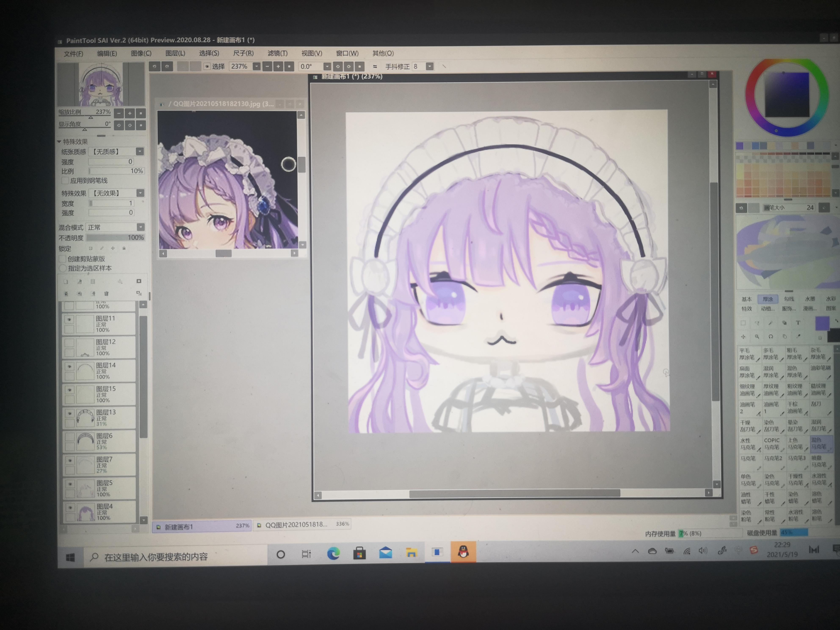Image resolution: width=840 pixels, height=630 pixels.
Task: Hide layer 图层14 using its eye icon
Action: tap(69, 366)
